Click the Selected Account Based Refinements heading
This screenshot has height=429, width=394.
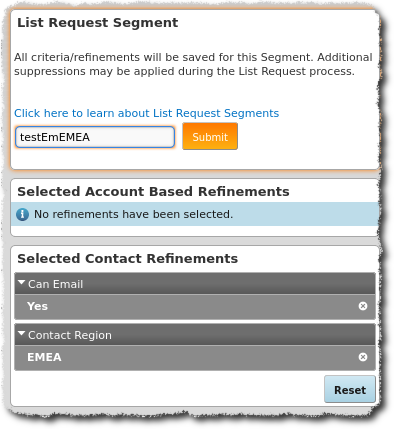coord(153,191)
